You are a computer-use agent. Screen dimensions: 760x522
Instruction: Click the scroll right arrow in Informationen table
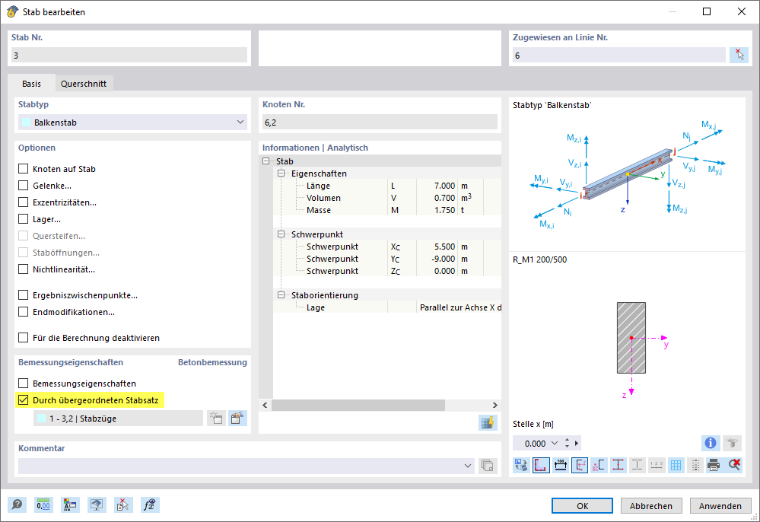coord(495,405)
